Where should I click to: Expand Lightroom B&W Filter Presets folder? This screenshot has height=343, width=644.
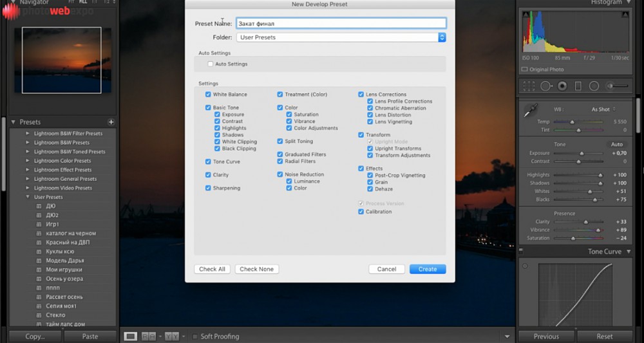coord(28,133)
